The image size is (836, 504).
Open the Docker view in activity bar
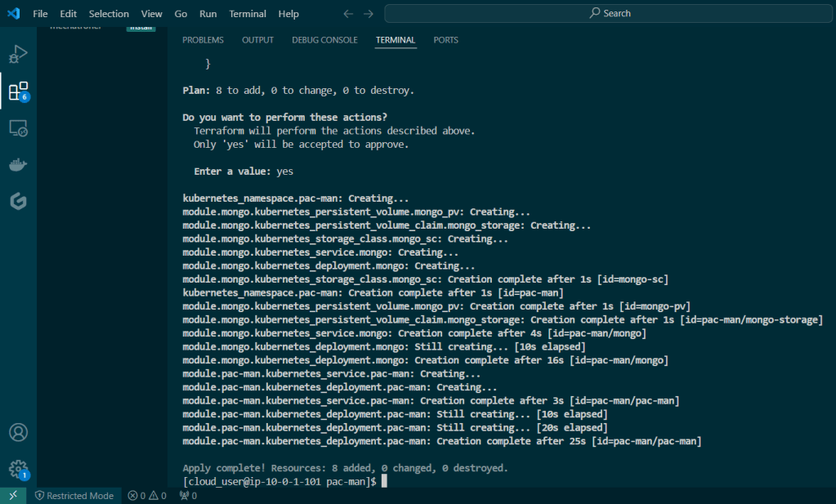pos(18,164)
